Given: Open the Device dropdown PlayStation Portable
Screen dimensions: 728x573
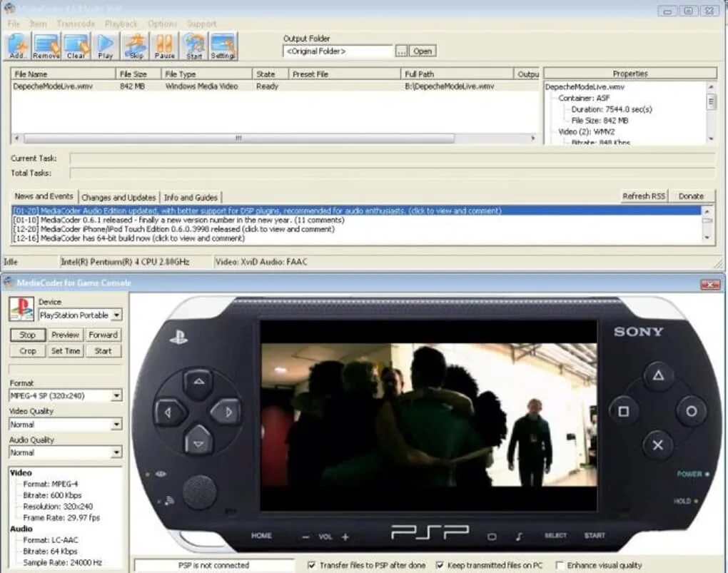Looking at the screenshot, I should coord(81,315).
